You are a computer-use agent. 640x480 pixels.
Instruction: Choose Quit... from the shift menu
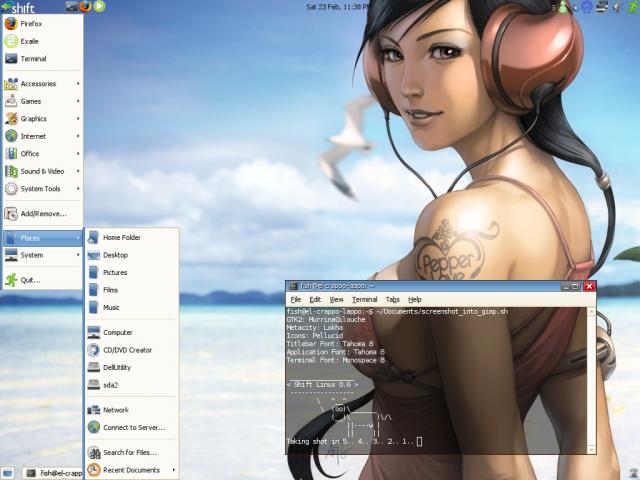(43, 280)
